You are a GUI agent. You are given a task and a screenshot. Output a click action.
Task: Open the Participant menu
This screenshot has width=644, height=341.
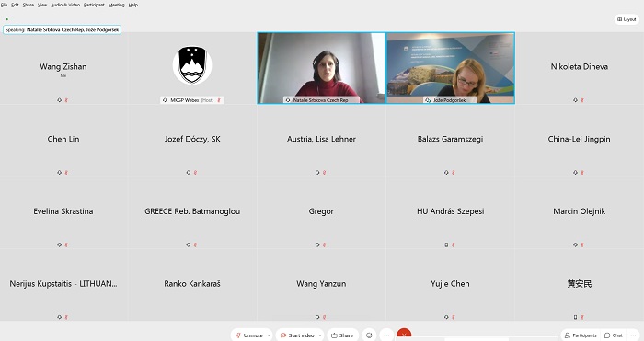tap(94, 5)
